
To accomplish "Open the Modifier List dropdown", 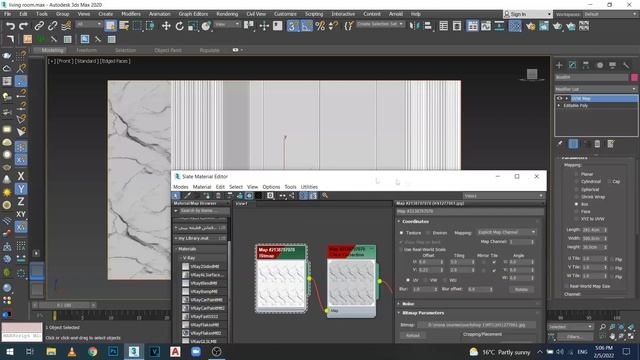I will [596, 89].
